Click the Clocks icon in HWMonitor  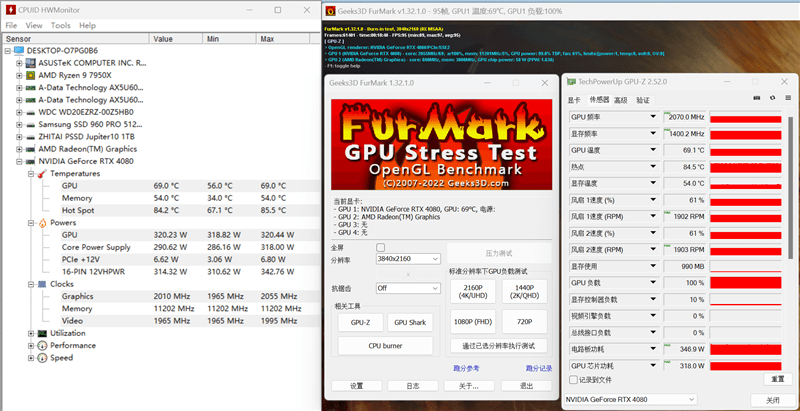pos(42,284)
